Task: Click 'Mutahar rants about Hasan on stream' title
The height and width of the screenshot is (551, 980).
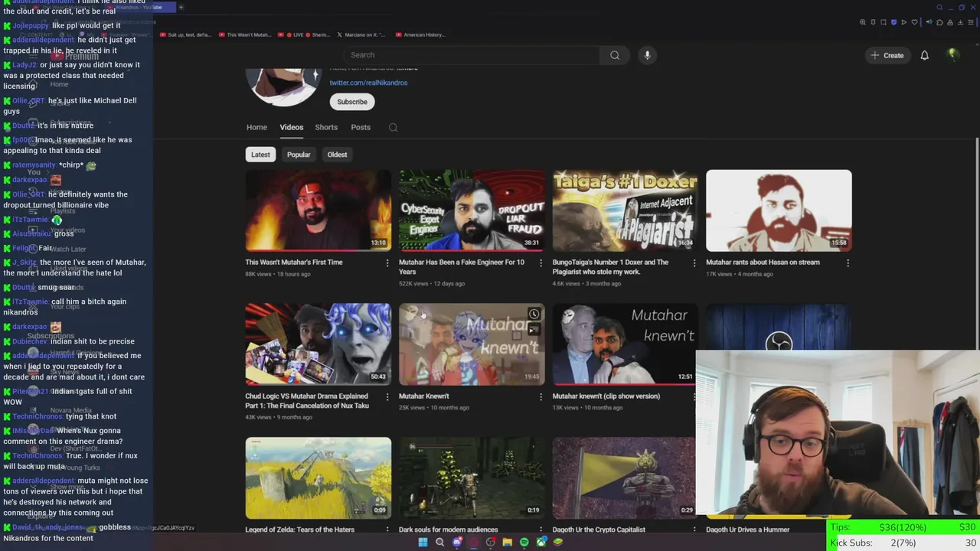Action: (x=763, y=262)
